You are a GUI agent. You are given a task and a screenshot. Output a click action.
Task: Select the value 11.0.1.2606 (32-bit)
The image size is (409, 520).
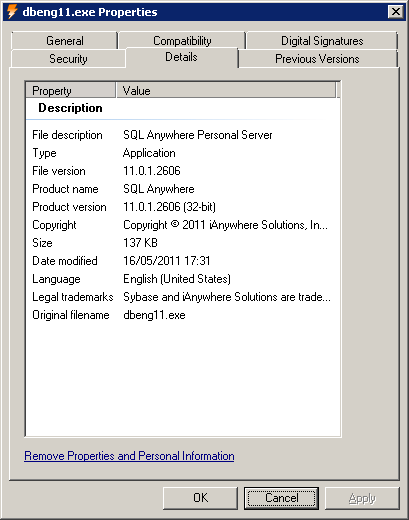pos(169,207)
